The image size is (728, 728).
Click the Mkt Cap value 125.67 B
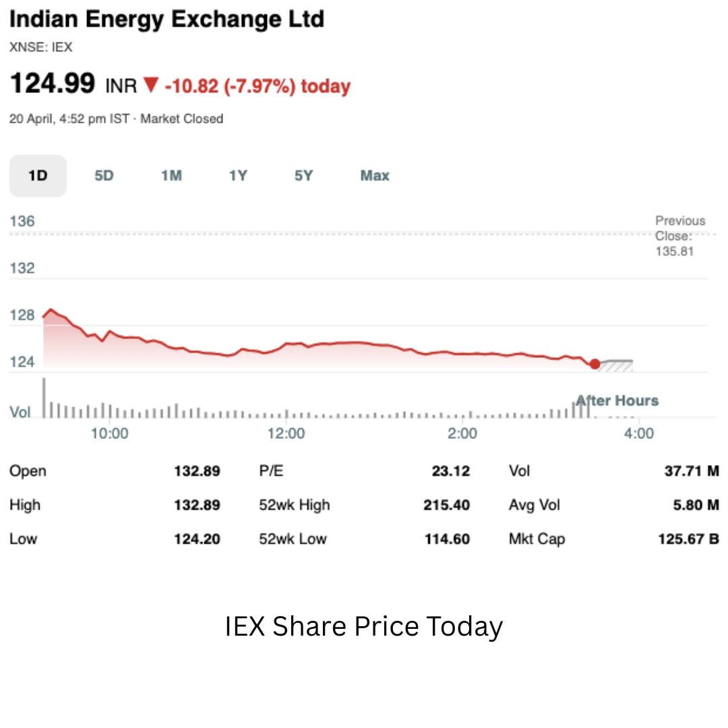(688, 539)
